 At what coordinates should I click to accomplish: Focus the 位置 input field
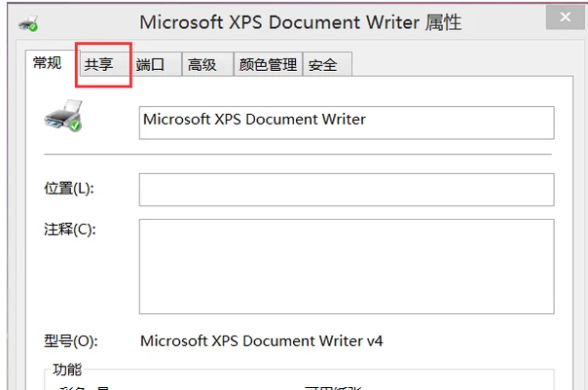(347, 190)
